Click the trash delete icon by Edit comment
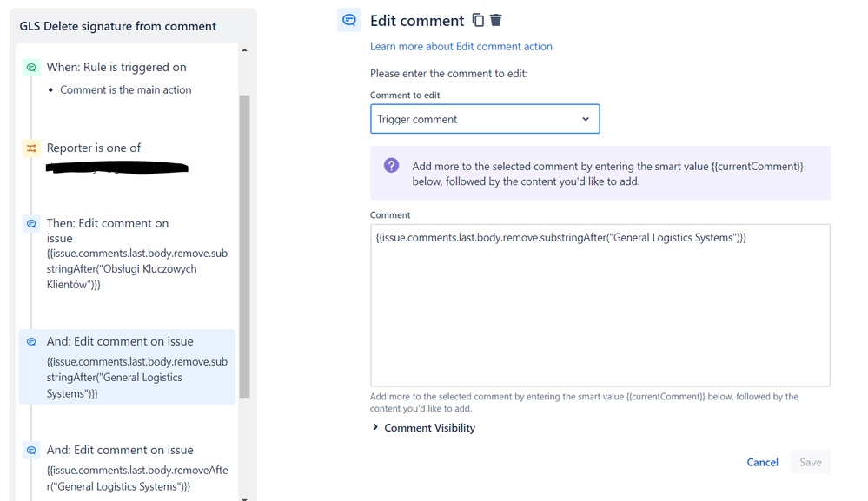Image resolution: width=868 pixels, height=501 pixels. (496, 21)
